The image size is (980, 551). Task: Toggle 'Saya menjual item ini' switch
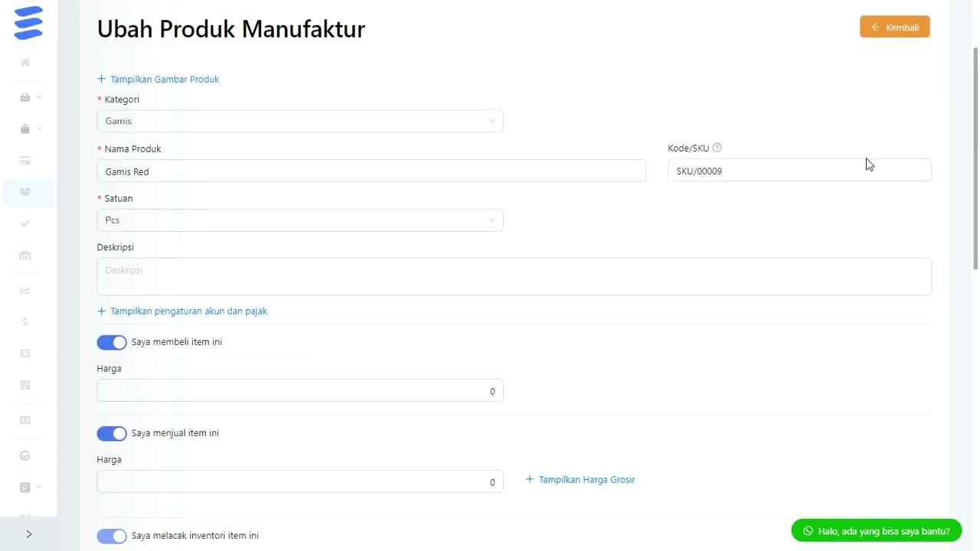(112, 433)
